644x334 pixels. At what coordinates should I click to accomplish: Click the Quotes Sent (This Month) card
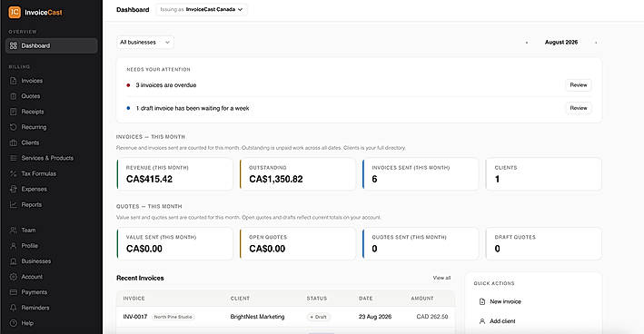(x=421, y=244)
